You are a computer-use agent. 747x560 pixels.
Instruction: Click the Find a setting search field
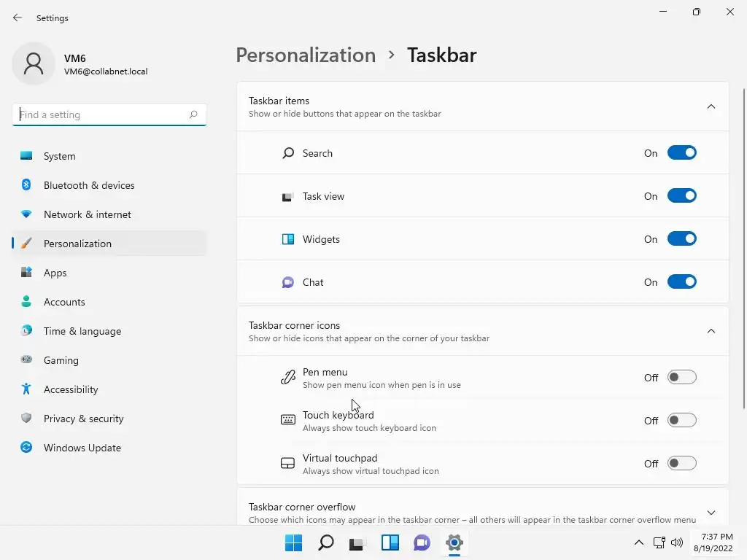[109, 114]
